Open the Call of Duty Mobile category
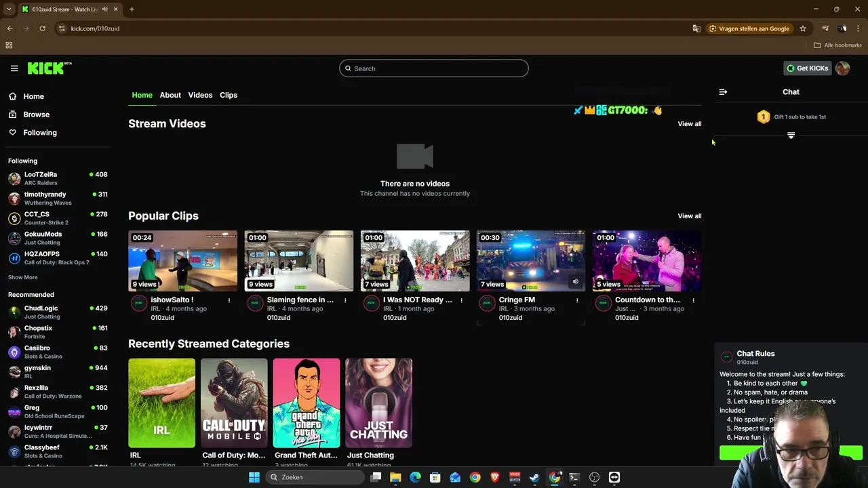This screenshot has height=488, width=868. (x=234, y=403)
